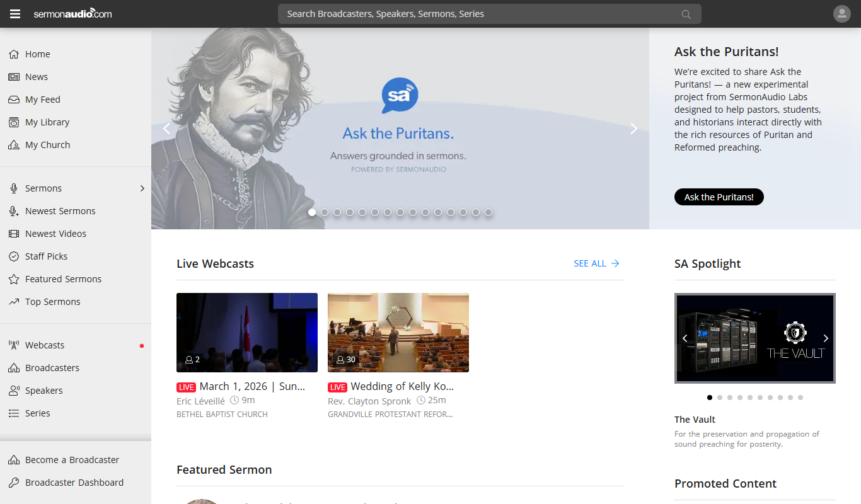The height and width of the screenshot is (504, 861).
Task: Click the Sermons microphone icon
Action: pyautogui.click(x=14, y=188)
